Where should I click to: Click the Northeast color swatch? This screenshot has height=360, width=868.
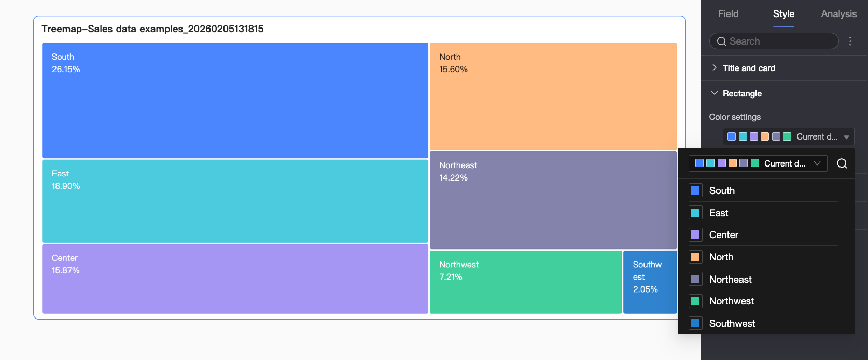(x=695, y=279)
